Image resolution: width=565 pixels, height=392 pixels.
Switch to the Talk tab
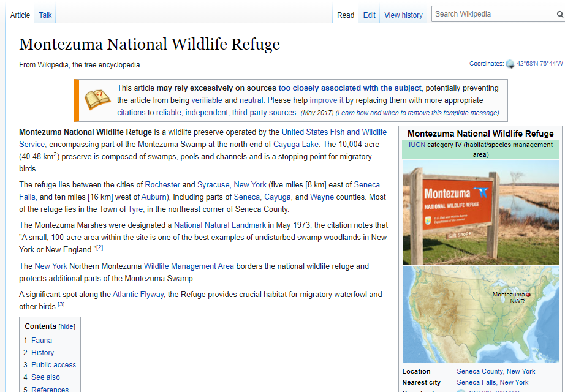click(x=45, y=15)
